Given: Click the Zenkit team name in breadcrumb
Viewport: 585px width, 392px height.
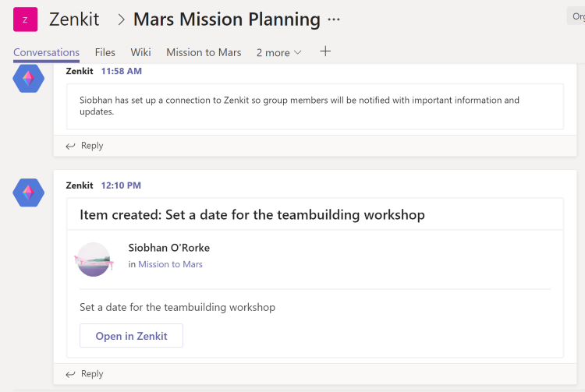Looking at the screenshot, I should click(74, 19).
